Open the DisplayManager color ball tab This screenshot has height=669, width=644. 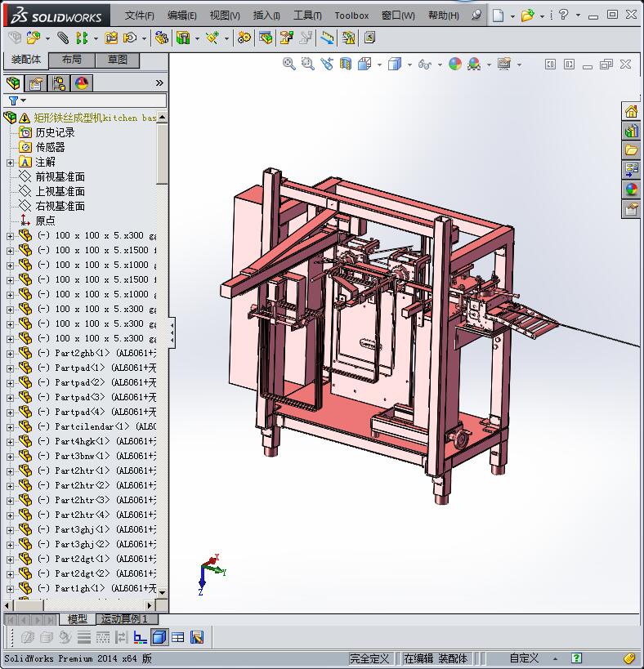coord(82,83)
